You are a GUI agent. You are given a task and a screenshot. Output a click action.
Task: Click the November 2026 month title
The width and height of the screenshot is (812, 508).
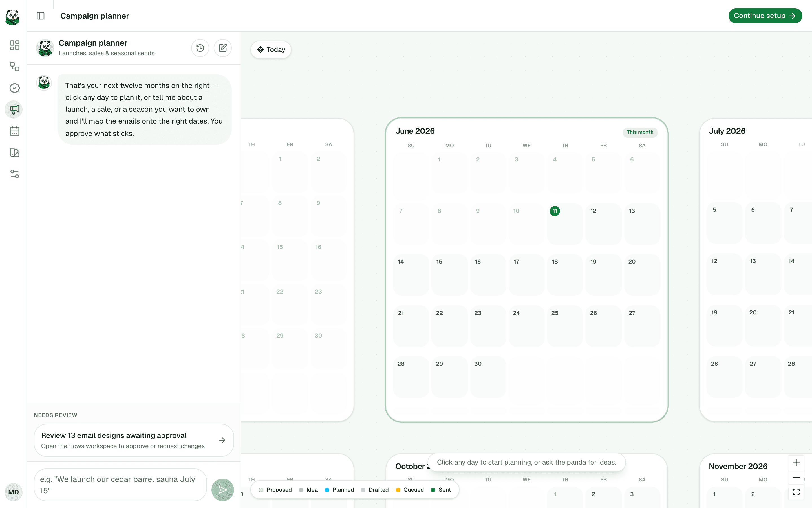738,466
